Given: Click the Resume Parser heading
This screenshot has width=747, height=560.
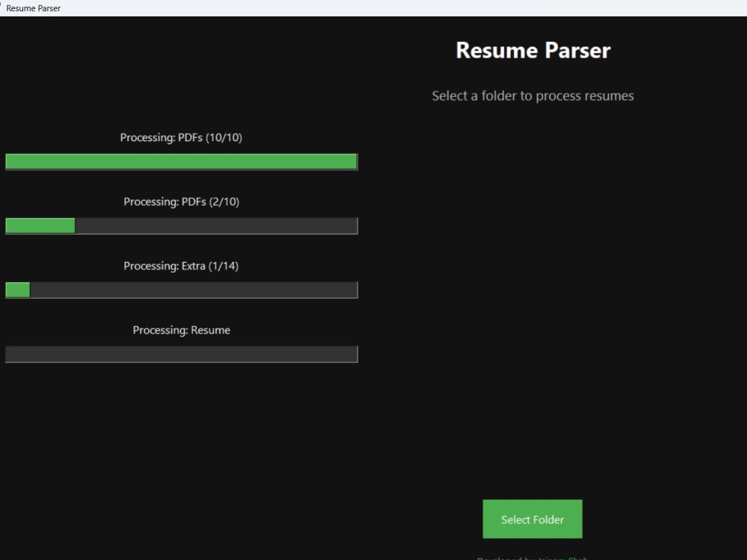Looking at the screenshot, I should [533, 50].
